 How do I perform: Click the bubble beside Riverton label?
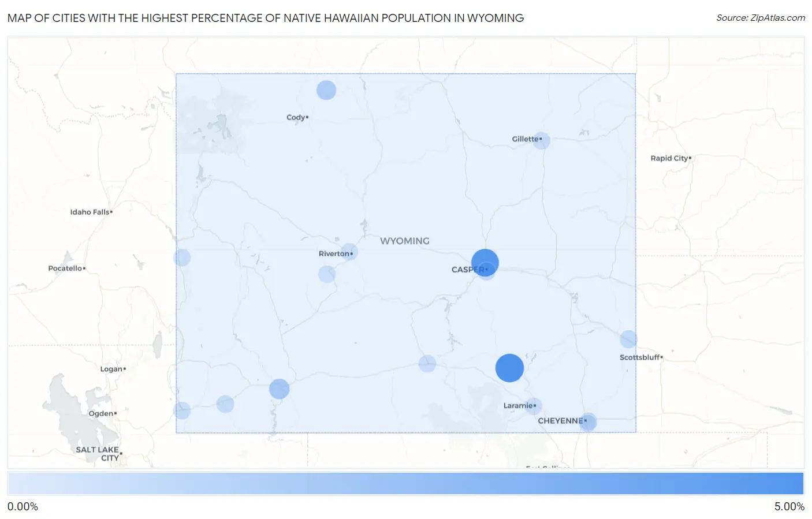[349, 252]
